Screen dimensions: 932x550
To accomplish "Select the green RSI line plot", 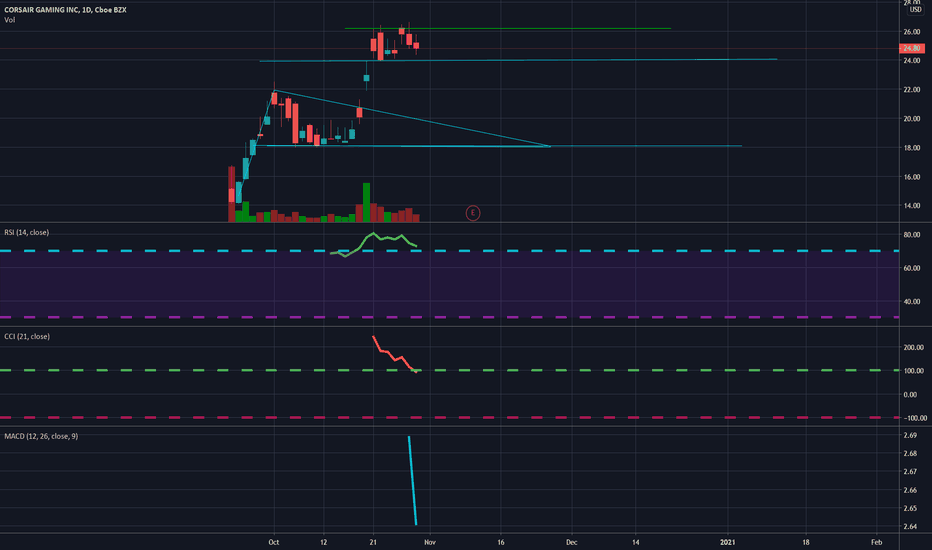I will 373,244.
